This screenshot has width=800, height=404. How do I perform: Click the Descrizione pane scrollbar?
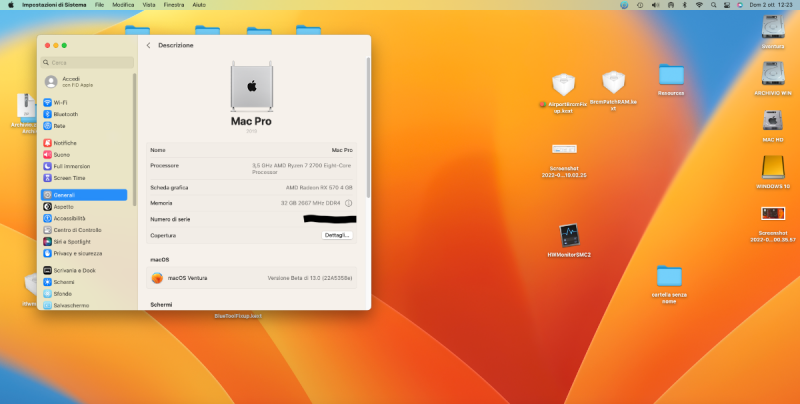coord(368,128)
